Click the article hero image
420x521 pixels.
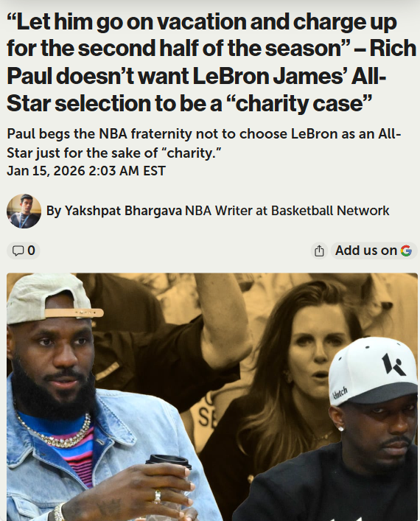click(x=212, y=396)
